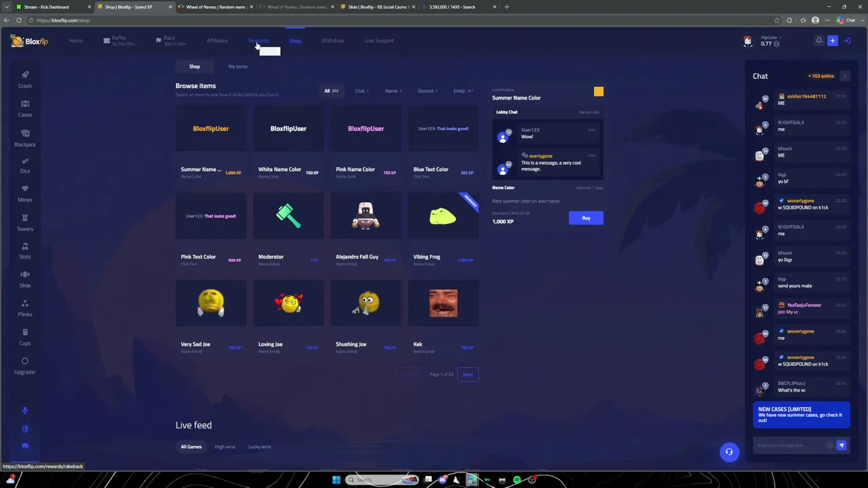The image size is (868, 488).
Task: Select the Alejandro Fall Guy item
Action: (366, 232)
